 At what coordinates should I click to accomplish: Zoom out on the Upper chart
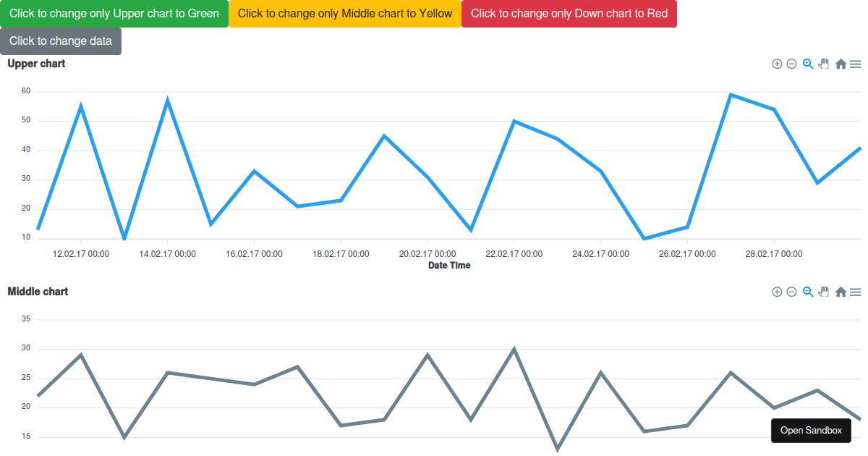tap(791, 64)
